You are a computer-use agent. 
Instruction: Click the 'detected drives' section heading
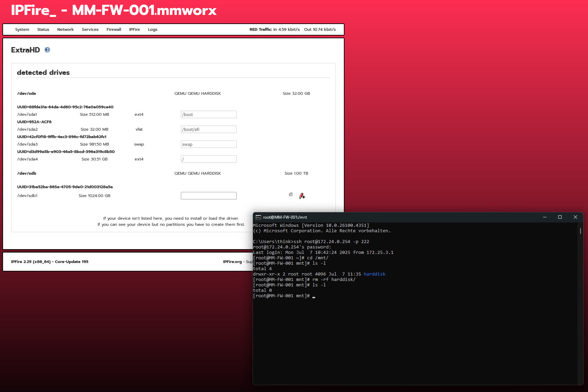(x=43, y=72)
